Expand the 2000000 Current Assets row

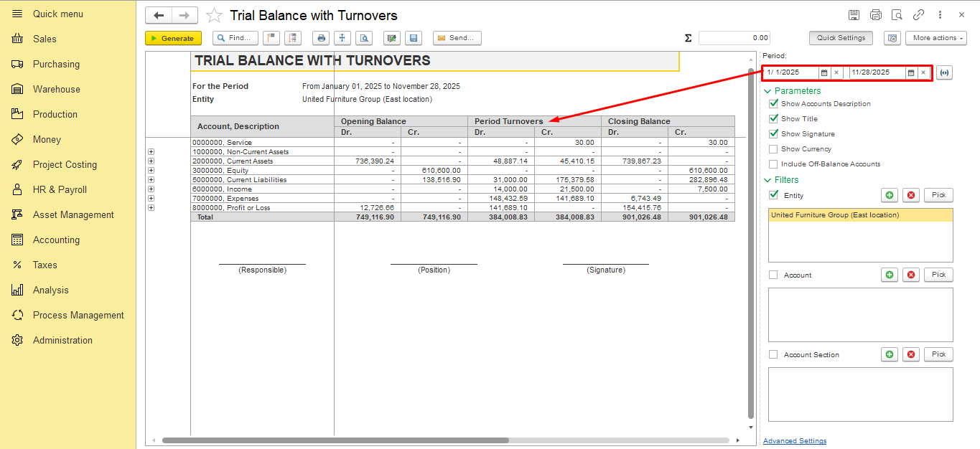[x=151, y=161]
